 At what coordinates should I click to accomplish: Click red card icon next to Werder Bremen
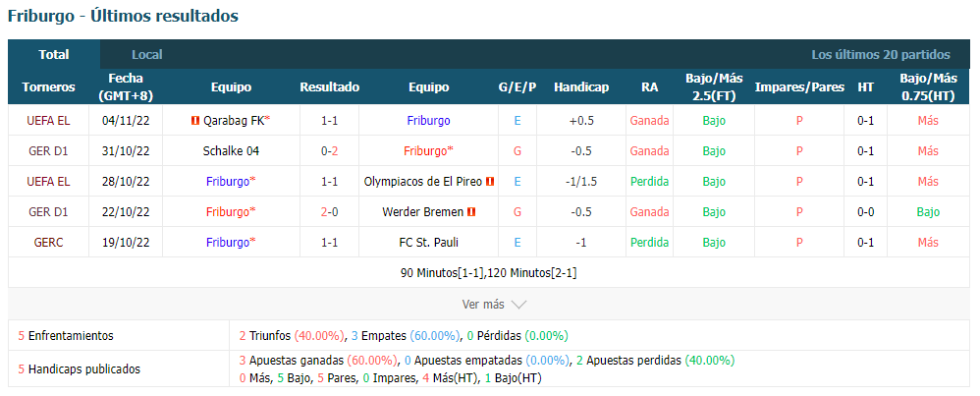click(471, 212)
